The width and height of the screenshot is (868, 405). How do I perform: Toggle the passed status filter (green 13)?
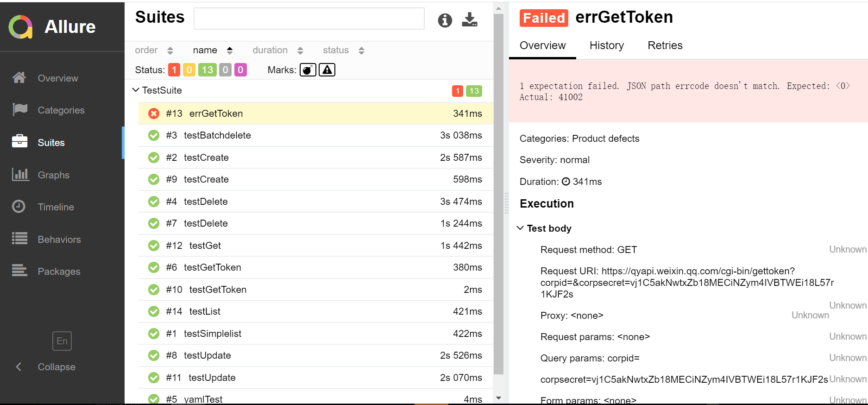tap(207, 70)
